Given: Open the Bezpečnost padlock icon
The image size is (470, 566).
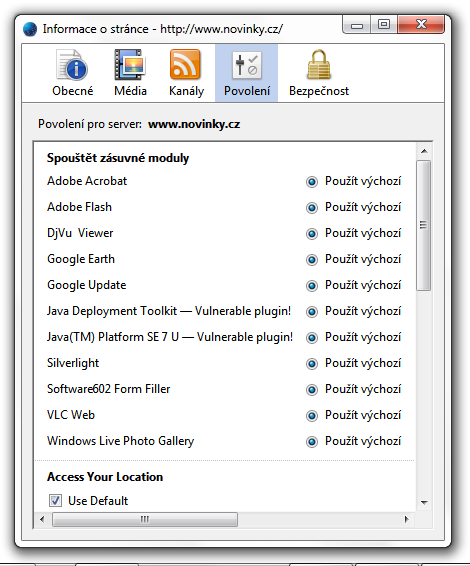Looking at the screenshot, I should 319,65.
